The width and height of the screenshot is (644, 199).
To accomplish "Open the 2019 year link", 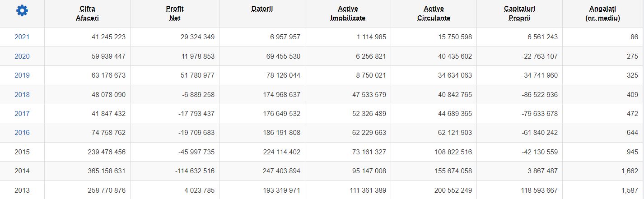I will click(22, 75).
